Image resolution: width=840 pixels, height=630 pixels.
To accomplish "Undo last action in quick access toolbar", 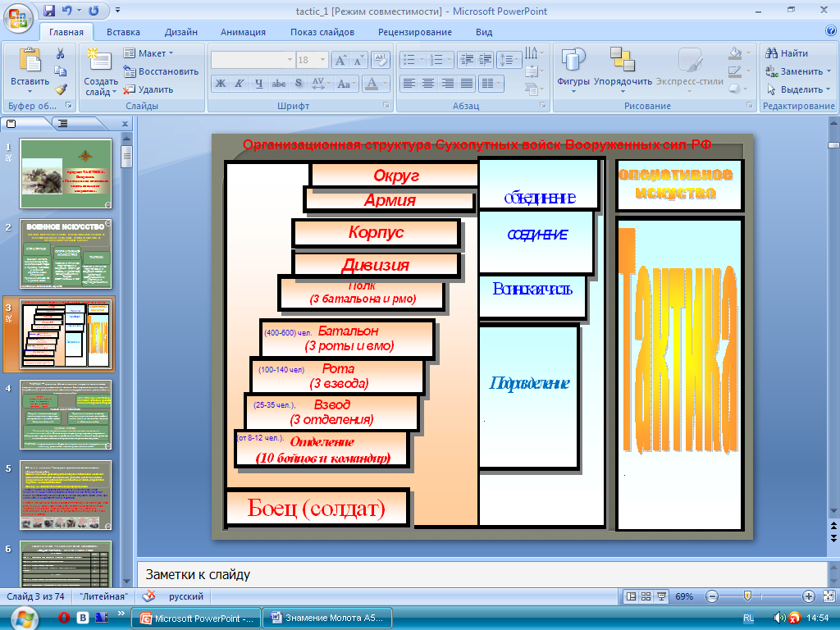I will click(x=66, y=10).
